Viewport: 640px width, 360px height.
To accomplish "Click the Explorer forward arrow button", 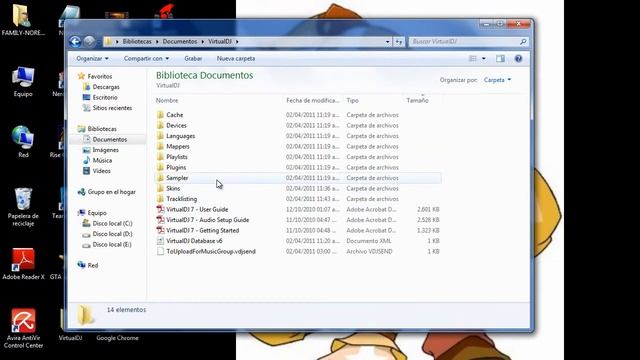I will (x=89, y=41).
